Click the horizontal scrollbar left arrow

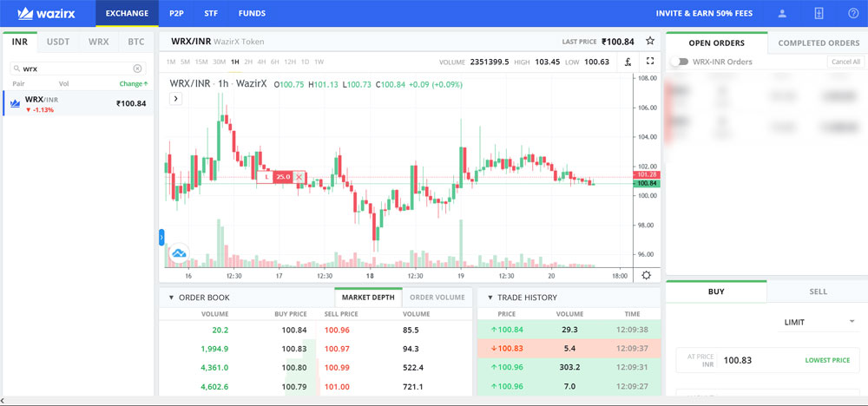click(3, 401)
